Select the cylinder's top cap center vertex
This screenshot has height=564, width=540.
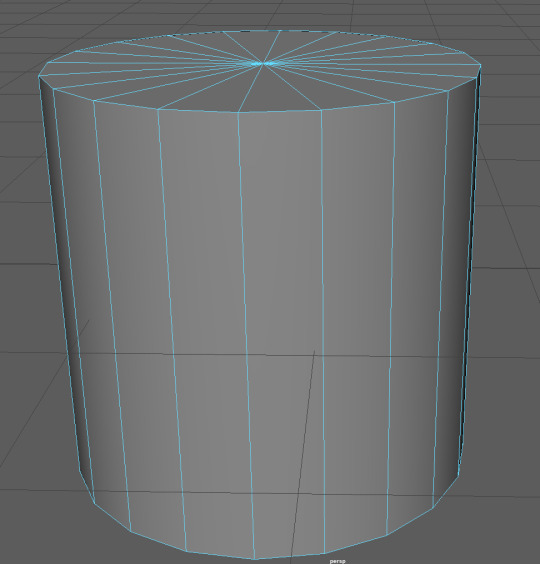click(264, 64)
